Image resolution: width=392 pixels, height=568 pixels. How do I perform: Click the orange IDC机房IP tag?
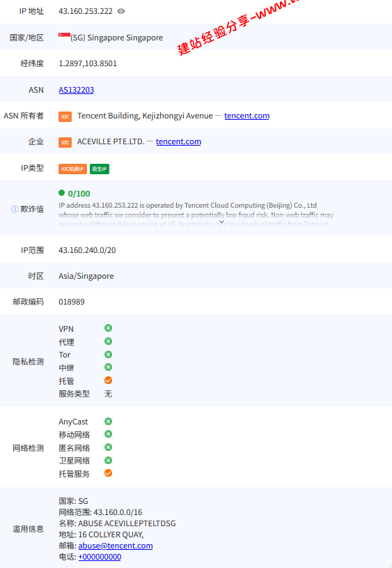[x=72, y=169]
